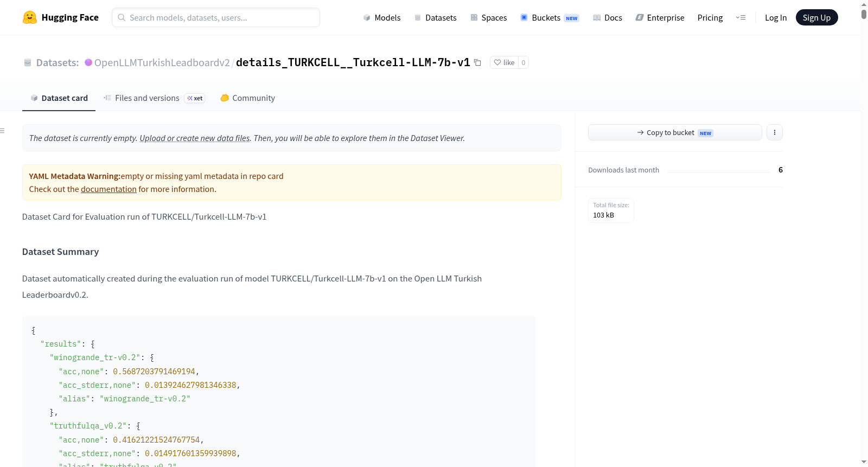This screenshot has height=467, width=868.
Task: Open OpenLLMTurkishLeadboardv2 organization page
Action: tap(162, 62)
